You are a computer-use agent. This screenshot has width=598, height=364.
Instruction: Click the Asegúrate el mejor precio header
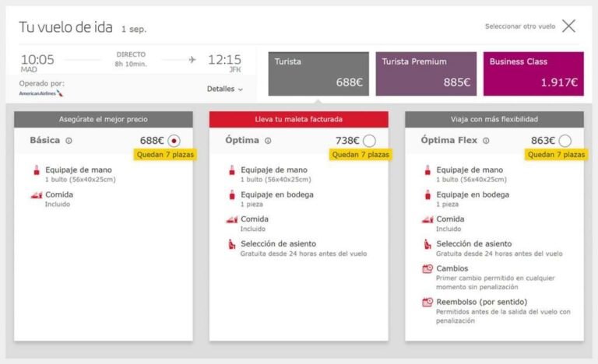[x=104, y=119]
